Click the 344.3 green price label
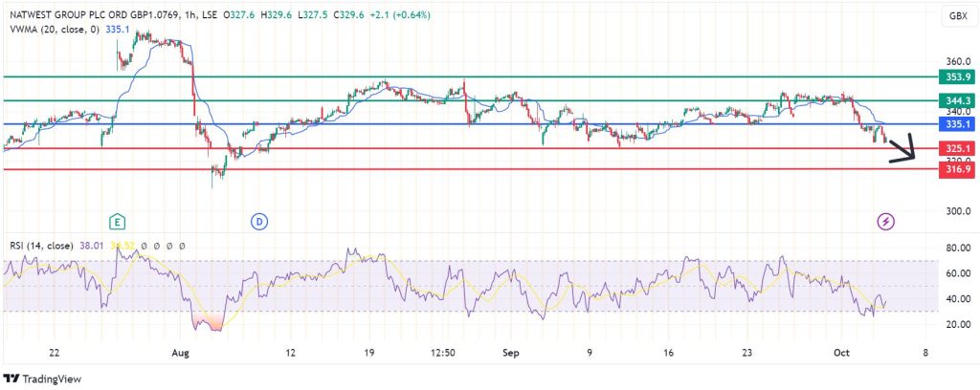Image resolution: width=980 pixels, height=390 pixels. [957, 100]
